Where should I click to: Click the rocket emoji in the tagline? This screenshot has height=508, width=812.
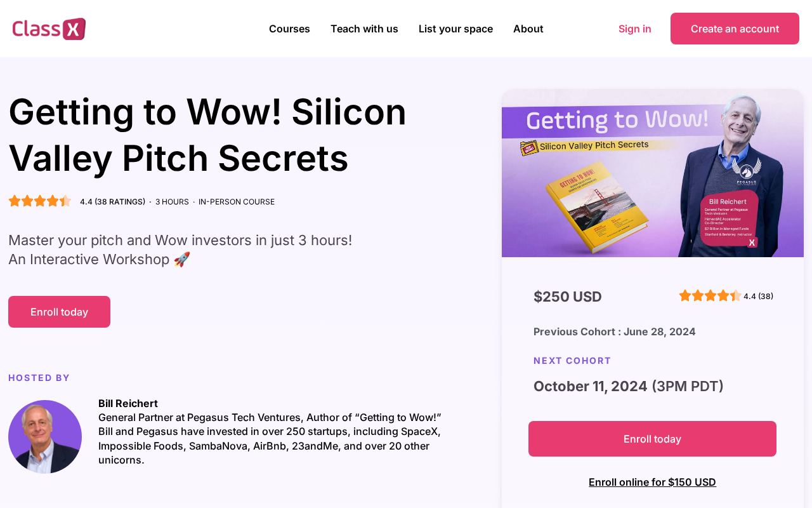pos(181,260)
